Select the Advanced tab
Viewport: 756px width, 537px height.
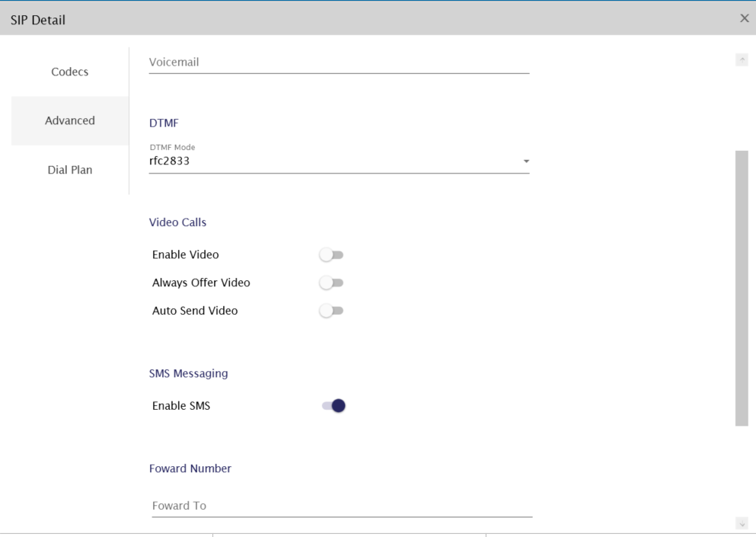70,120
